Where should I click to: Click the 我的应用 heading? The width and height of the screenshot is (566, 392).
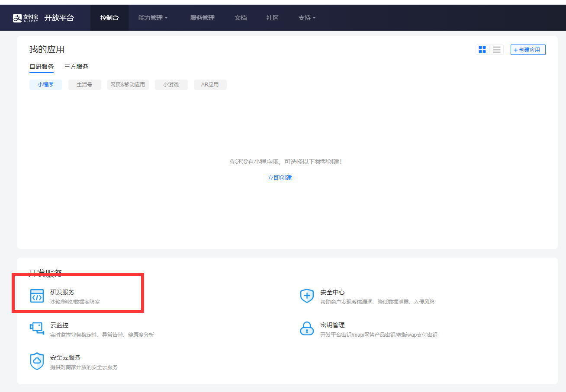click(47, 50)
